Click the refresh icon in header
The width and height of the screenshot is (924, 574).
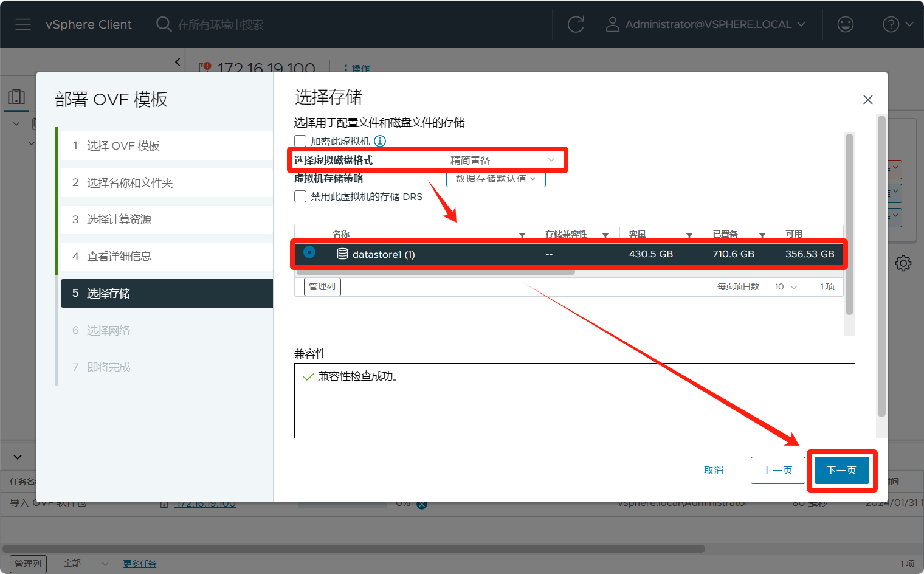click(575, 24)
